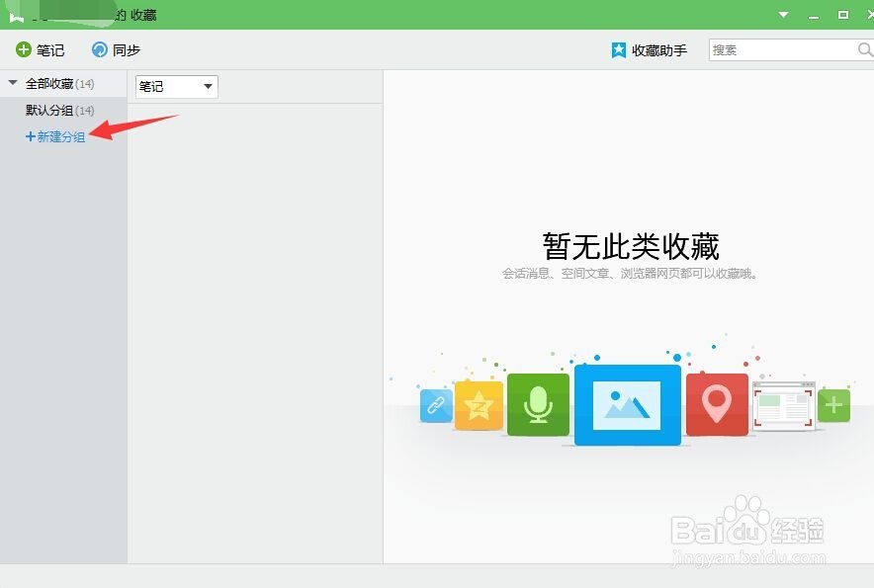This screenshot has width=874, height=588.
Task: Click the green microphone icon
Action: (x=539, y=404)
